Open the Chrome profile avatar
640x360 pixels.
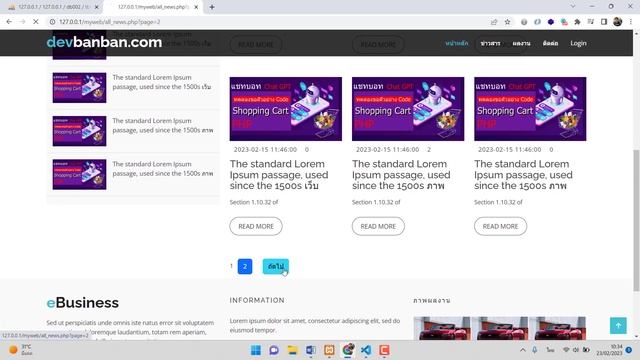(618, 22)
